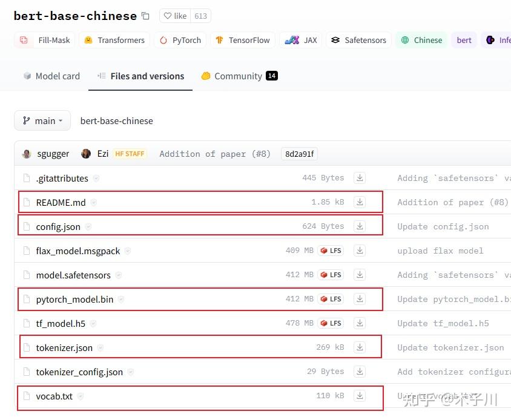This screenshot has height=420, width=511.
Task: Open the .gitattributes file
Action: pyautogui.click(x=62, y=179)
